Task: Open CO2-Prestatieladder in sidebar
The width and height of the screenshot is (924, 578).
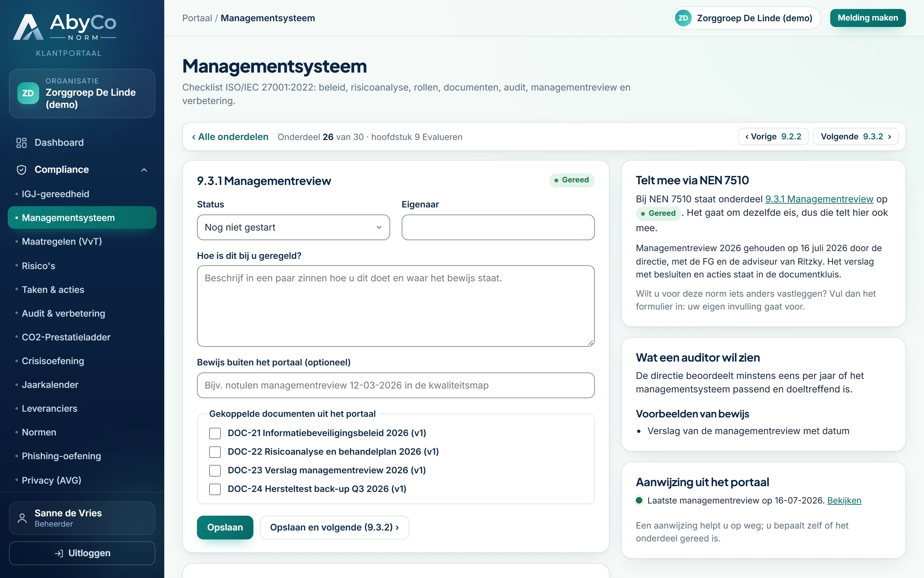Action: (82, 337)
